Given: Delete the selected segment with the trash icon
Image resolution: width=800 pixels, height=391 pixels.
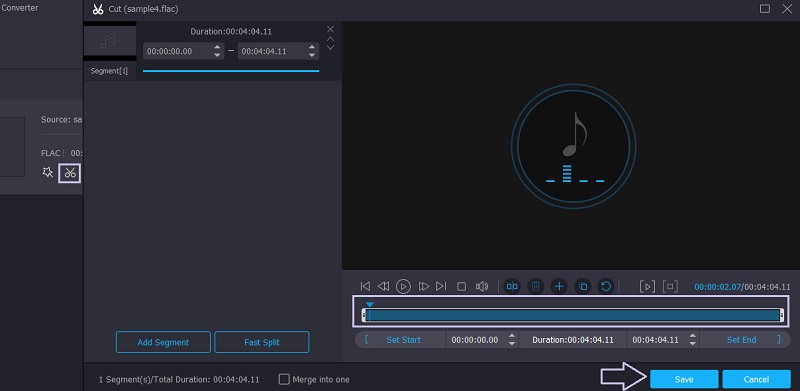Looking at the screenshot, I should tap(535, 286).
